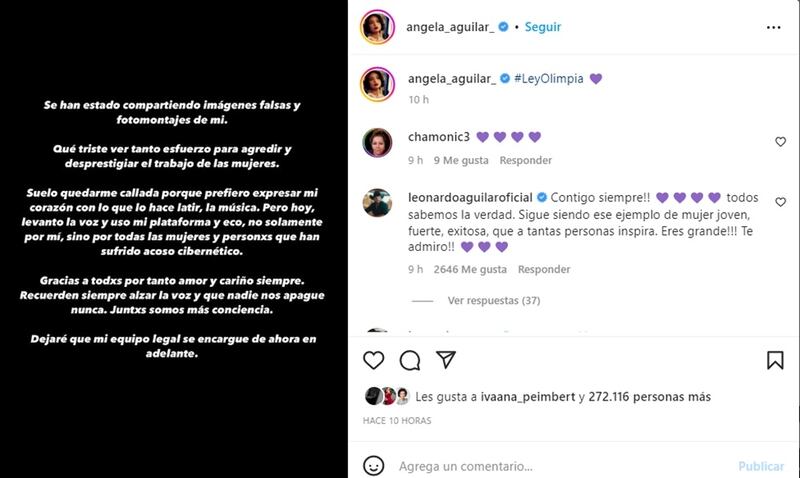The height and width of the screenshot is (478, 800).
Task: Click the comment input field
Action: pos(561,466)
